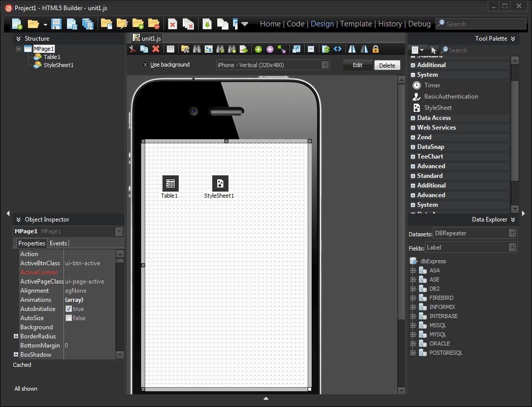Check the AutoSize false checkbox

click(x=69, y=318)
